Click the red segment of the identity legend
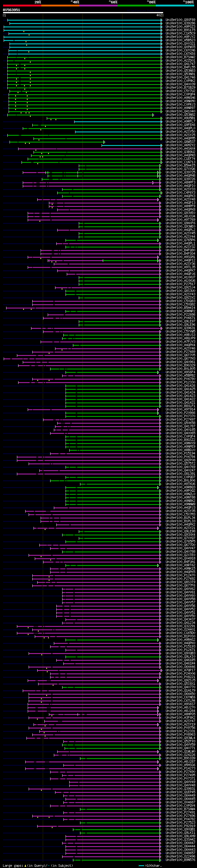This screenshot has width=197, height=868. pos(22,6)
